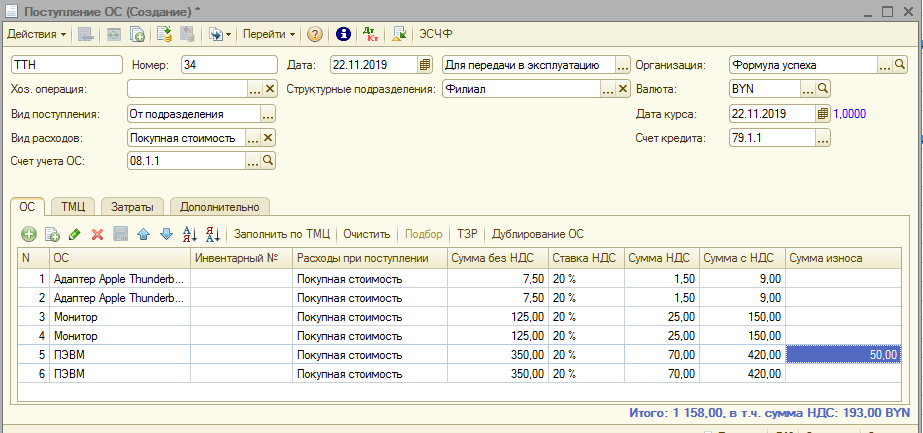The height and width of the screenshot is (433, 923).
Task: Click the Дт/Кт postings icon
Action: coord(372,34)
